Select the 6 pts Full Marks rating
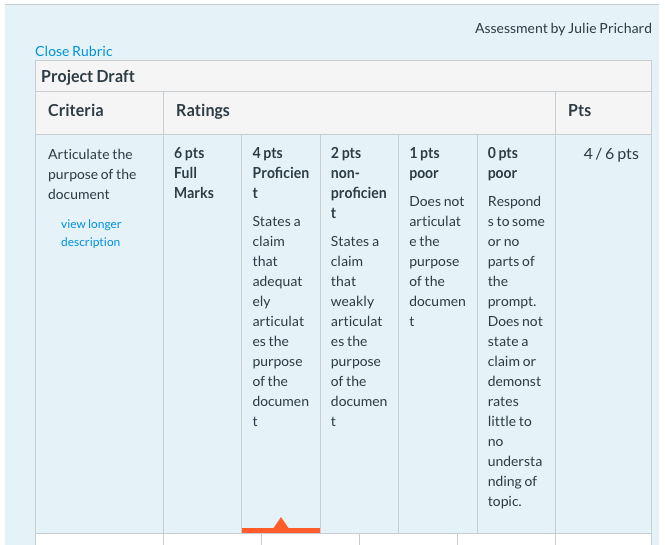665x545 pixels. coord(202,334)
